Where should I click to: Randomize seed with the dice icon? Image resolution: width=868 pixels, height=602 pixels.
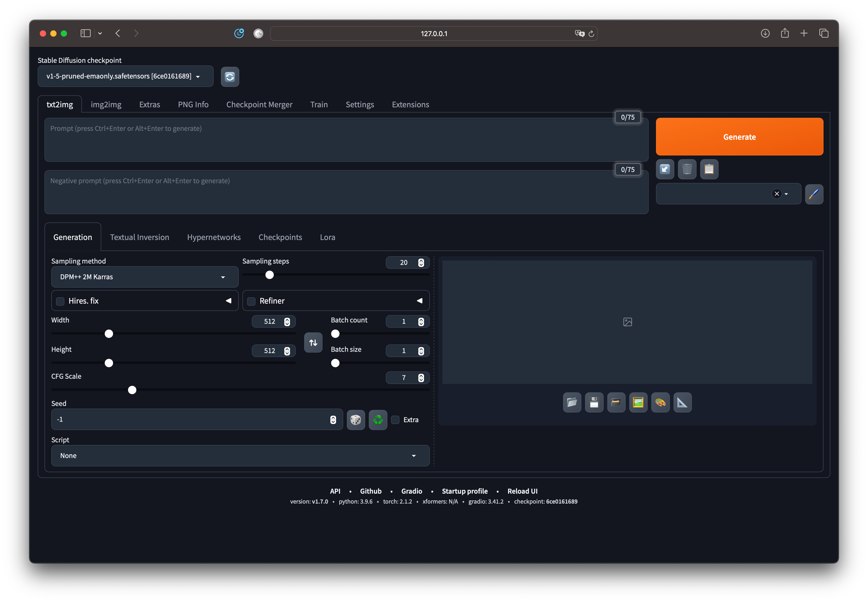(x=355, y=420)
